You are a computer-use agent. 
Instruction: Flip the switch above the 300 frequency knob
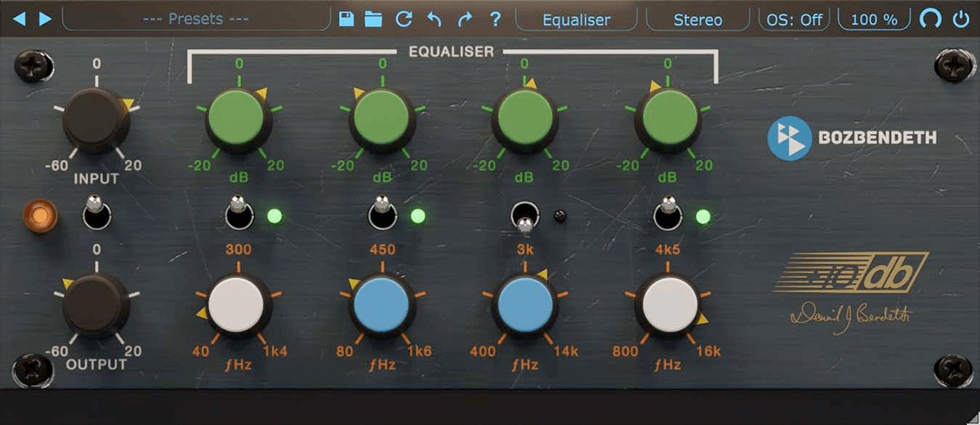point(238,213)
